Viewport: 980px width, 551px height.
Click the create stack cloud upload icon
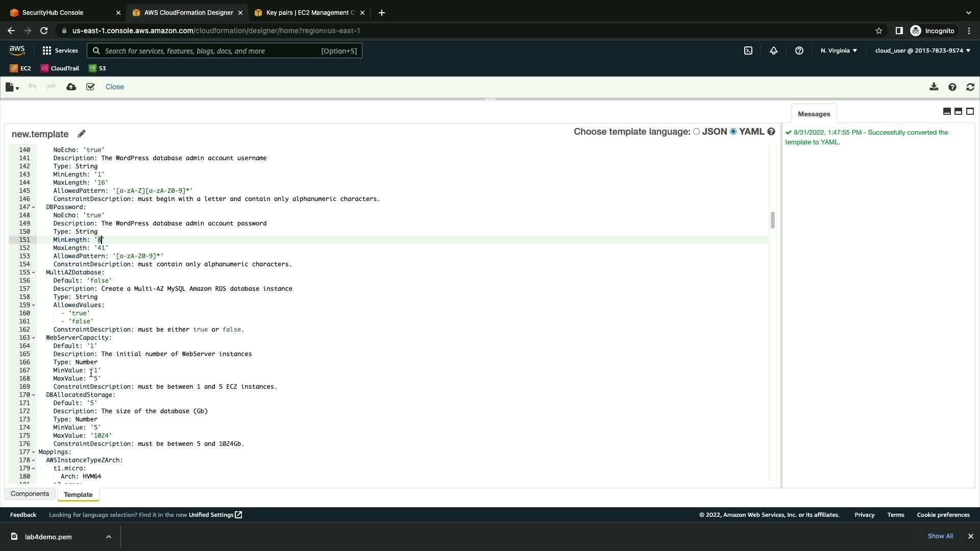pos(71,87)
